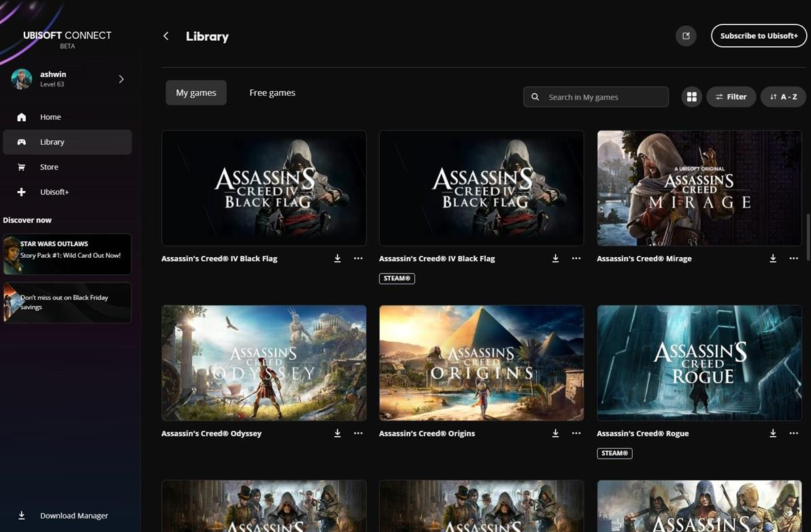
Task: Click Subscribe to Ubisoft+
Action: [x=759, y=35]
